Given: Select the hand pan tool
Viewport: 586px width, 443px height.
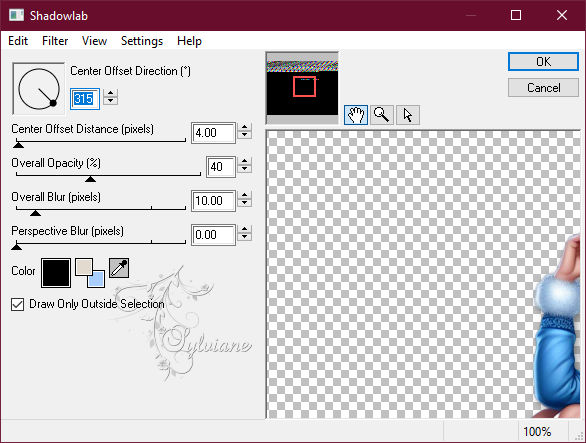Looking at the screenshot, I should (355, 115).
